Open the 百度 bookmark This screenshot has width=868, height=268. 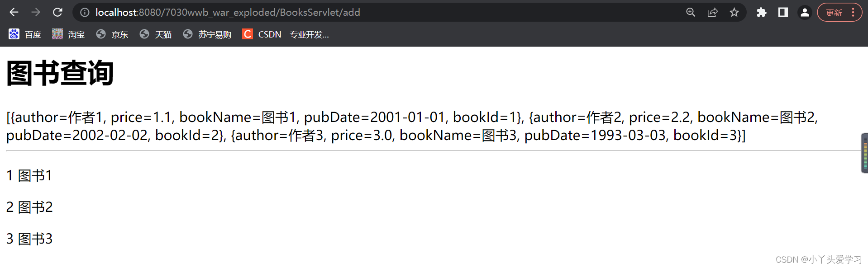(25, 34)
